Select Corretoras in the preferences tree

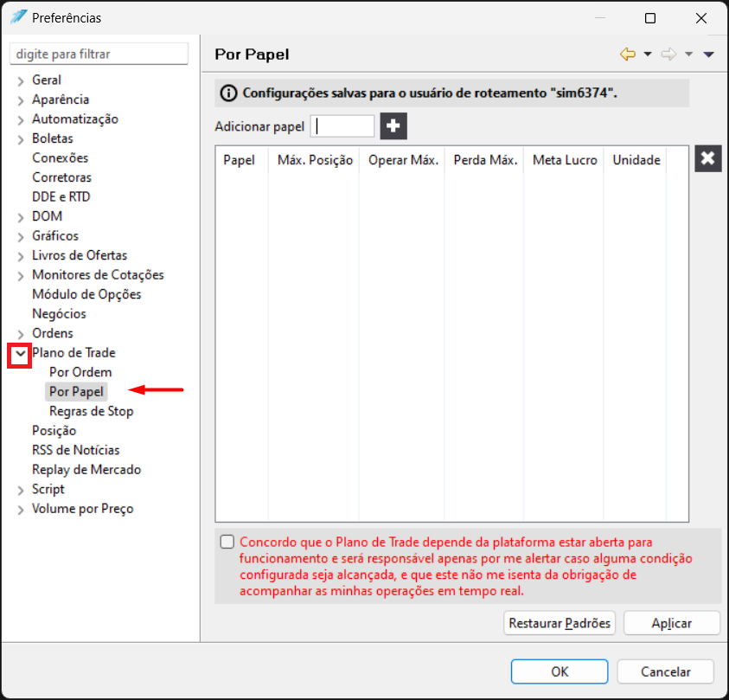[62, 177]
